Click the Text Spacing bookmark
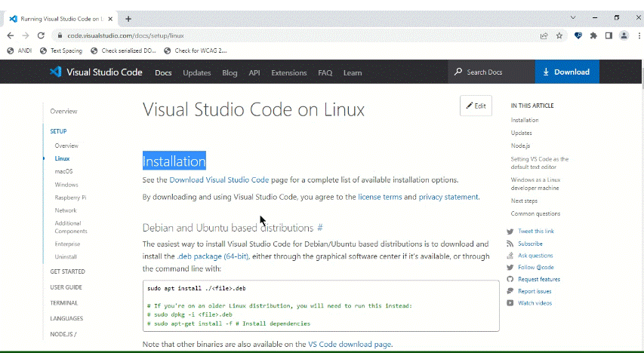The height and width of the screenshot is (362, 644). click(61, 51)
